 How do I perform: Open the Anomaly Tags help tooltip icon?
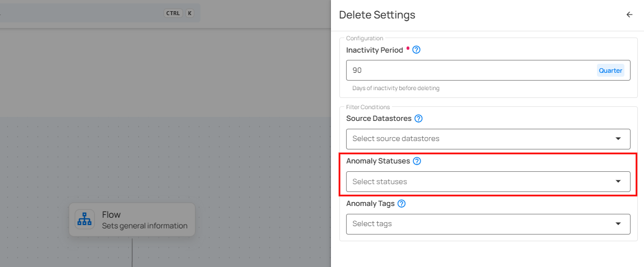point(401,204)
